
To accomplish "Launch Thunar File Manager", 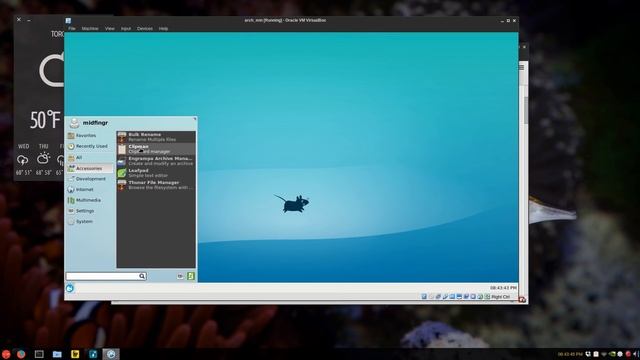I will point(156,185).
